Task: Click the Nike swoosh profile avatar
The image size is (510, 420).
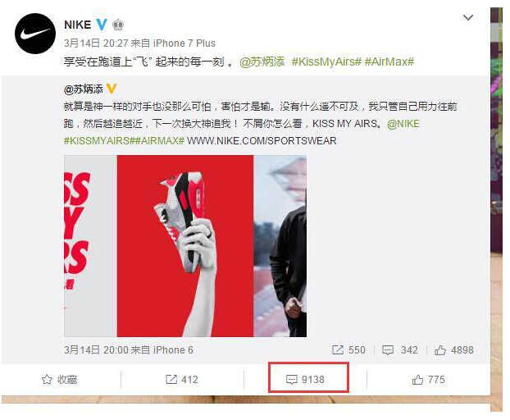Action: click(x=34, y=34)
